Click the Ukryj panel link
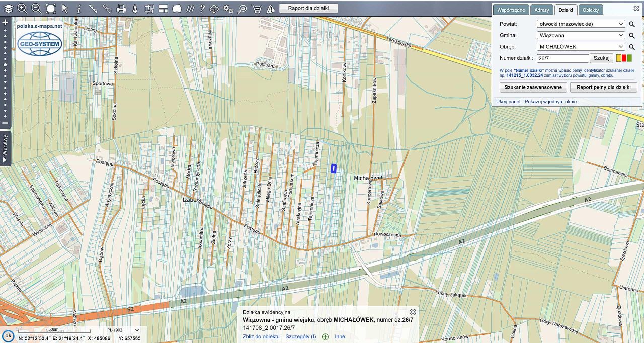This screenshot has height=343, width=644. pos(508,102)
